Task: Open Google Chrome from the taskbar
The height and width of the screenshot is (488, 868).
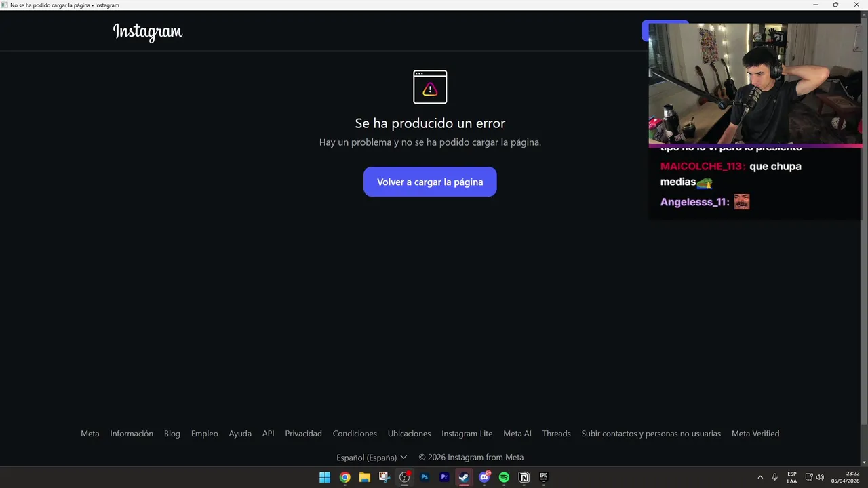Action: (x=344, y=477)
